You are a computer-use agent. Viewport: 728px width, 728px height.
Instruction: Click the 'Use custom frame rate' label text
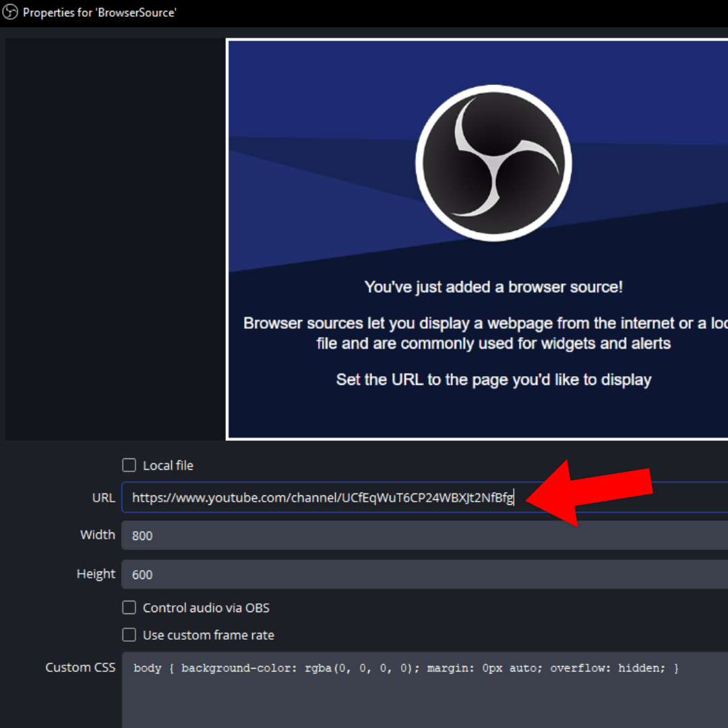click(x=208, y=635)
